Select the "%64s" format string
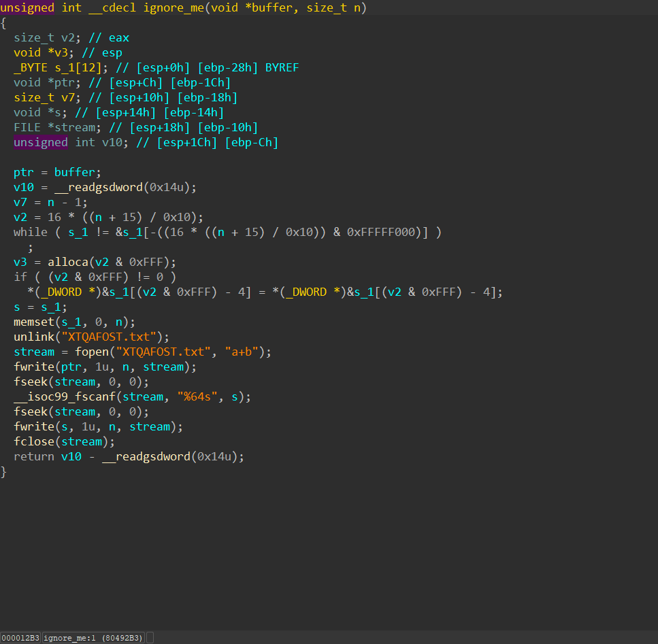 tap(197, 396)
